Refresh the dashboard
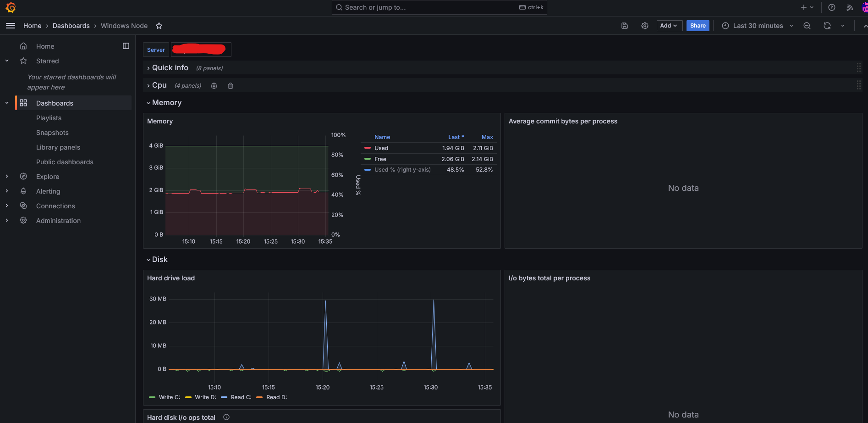 point(827,26)
